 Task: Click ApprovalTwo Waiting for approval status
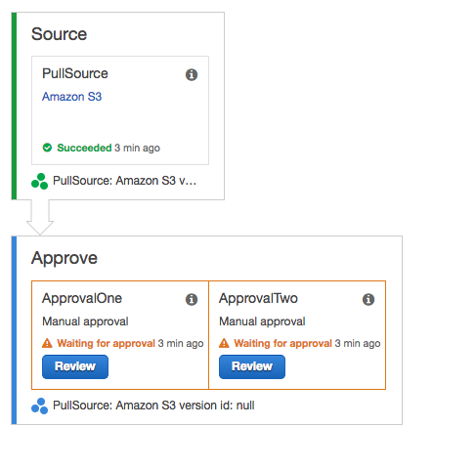282,343
